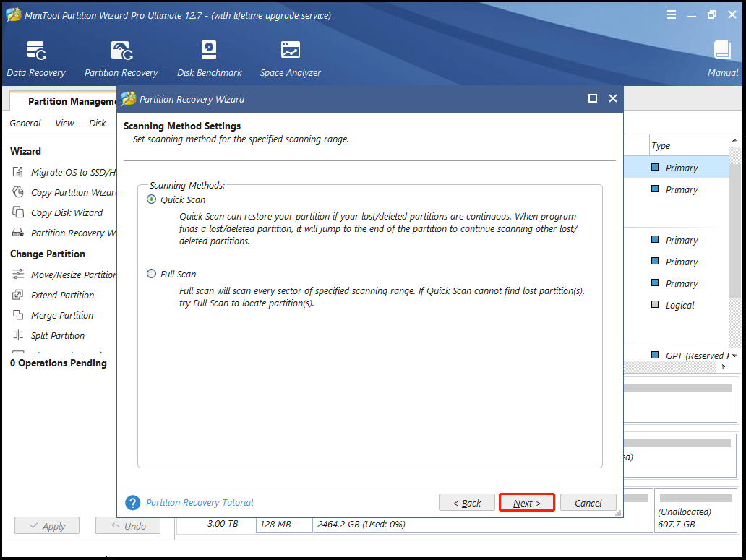Viewport: 746px width, 560px height.
Task: Select the GPT (Reserved) partition row
Action: (x=677, y=355)
